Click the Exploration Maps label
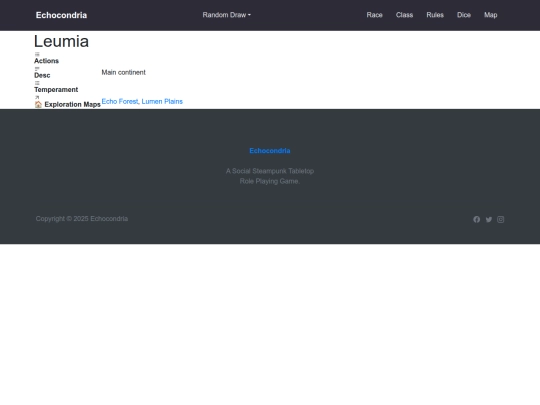 [x=72, y=104]
